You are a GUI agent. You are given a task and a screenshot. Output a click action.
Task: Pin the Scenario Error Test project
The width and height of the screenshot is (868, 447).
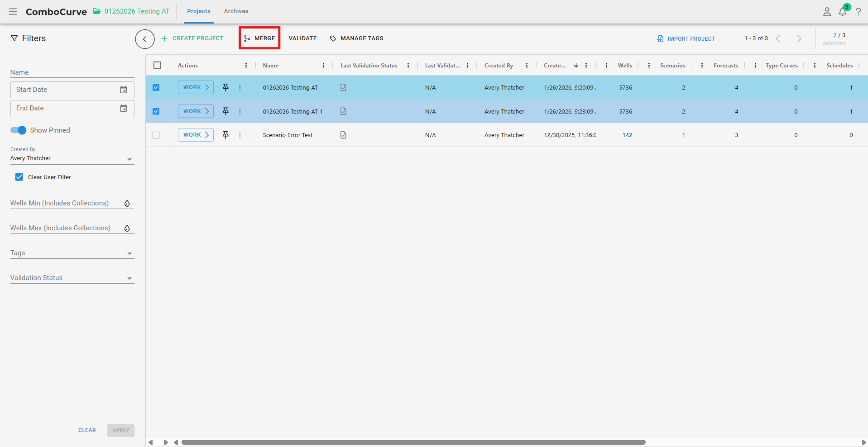pos(225,135)
